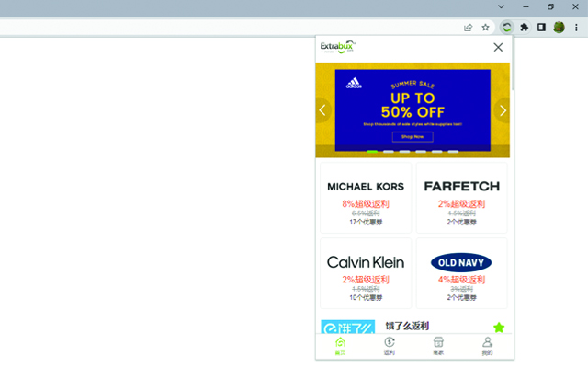Toggle the browser side panel icon
Screen dimensions: 588x368
click(541, 27)
